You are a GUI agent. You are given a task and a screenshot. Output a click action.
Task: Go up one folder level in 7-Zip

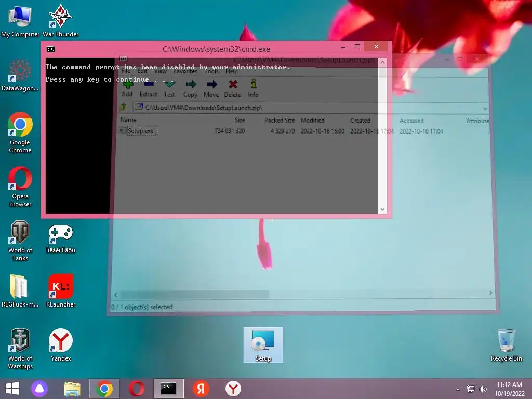coord(123,108)
